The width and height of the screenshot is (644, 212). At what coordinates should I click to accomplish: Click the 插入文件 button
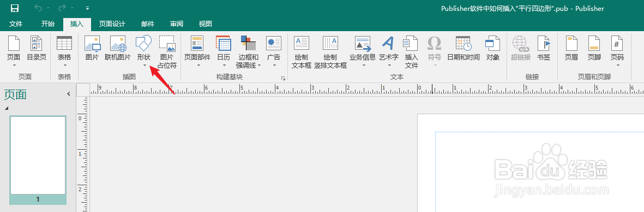(x=411, y=51)
